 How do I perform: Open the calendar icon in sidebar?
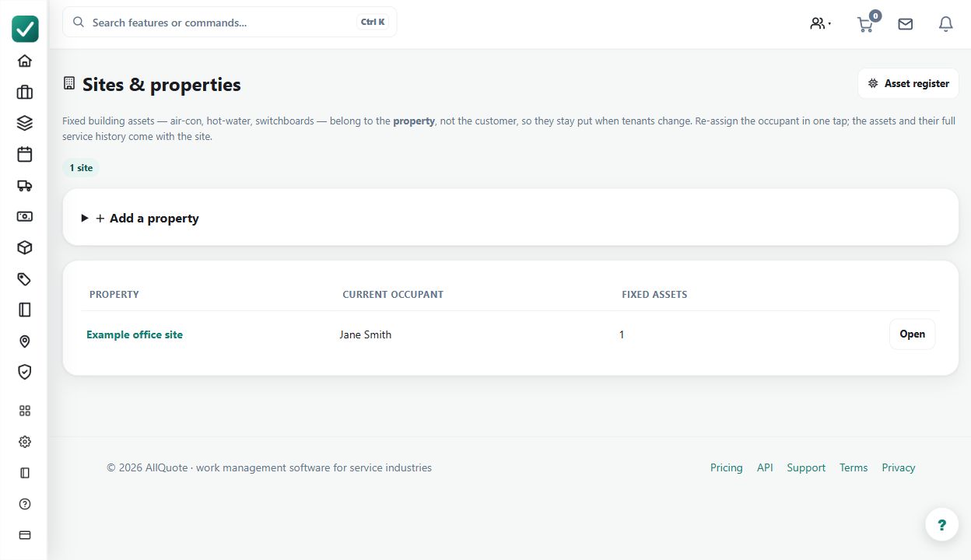(x=25, y=154)
